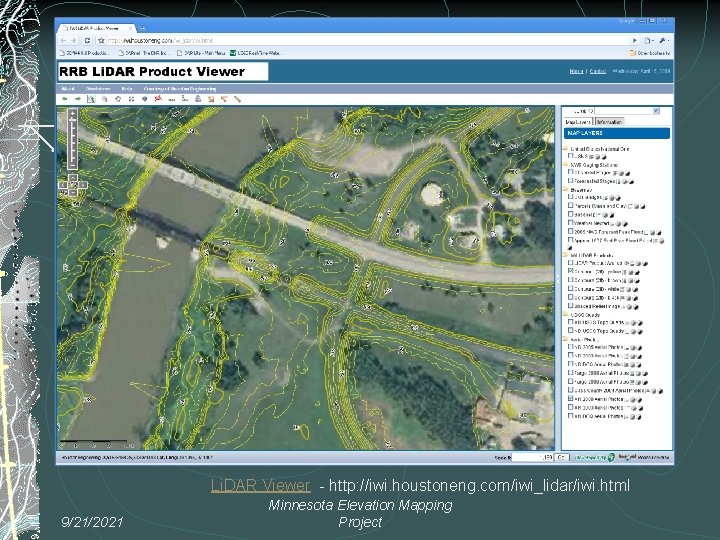Check the Weather Radar layer
Viewport: 720px width, 540px height.
click(x=571, y=223)
